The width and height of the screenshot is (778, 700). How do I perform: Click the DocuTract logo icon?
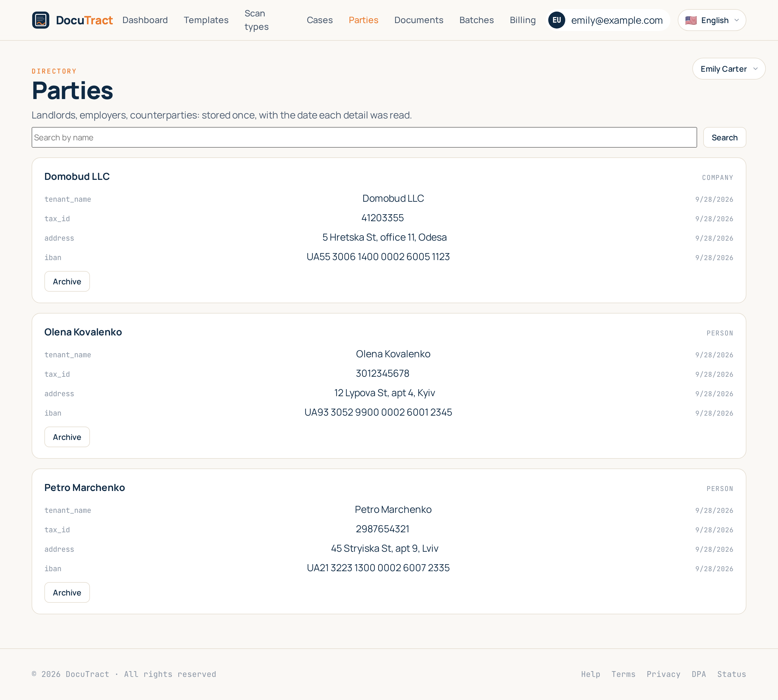[x=41, y=20]
